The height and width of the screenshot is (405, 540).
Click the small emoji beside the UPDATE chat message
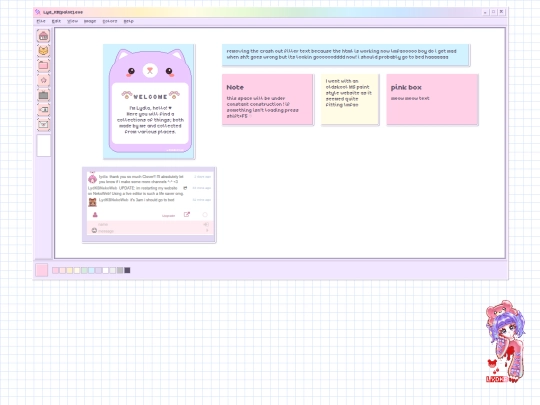[x=185, y=188]
